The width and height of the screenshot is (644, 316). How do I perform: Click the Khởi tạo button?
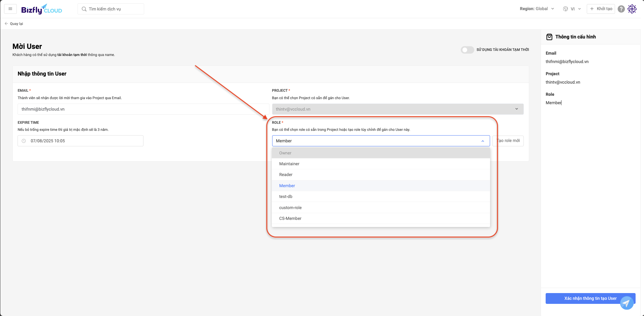pyautogui.click(x=601, y=9)
